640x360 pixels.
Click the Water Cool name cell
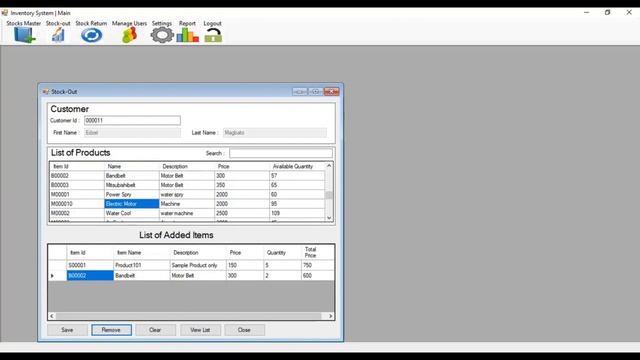coord(132,213)
